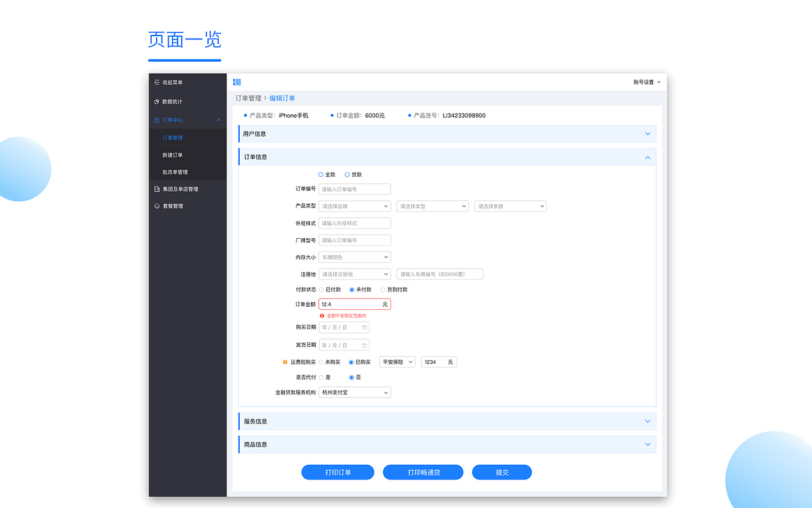Select the 全款 radio option

tap(321, 175)
